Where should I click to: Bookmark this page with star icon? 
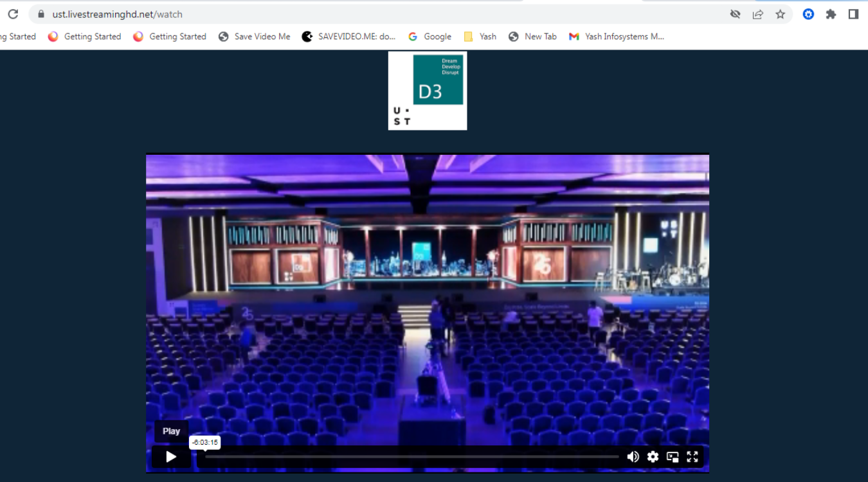click(780, 14)
